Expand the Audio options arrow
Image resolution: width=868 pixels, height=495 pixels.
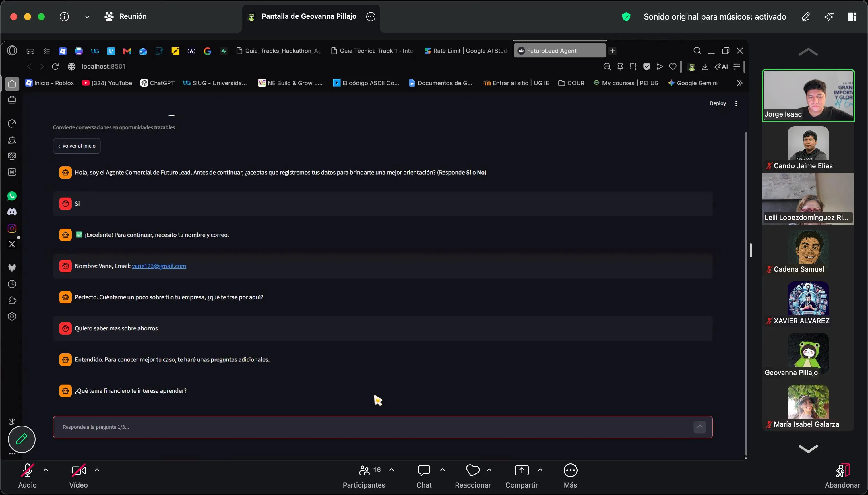click(46, 470)
